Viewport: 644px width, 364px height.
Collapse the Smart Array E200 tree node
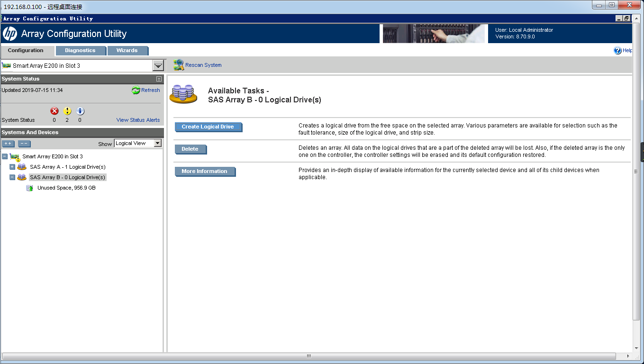(5, 156)
